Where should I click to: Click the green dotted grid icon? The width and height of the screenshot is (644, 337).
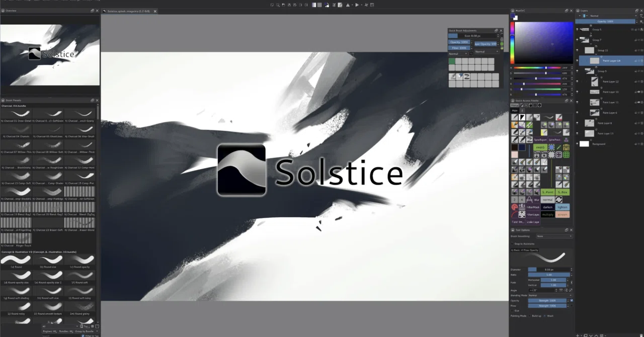click(566, 155)
